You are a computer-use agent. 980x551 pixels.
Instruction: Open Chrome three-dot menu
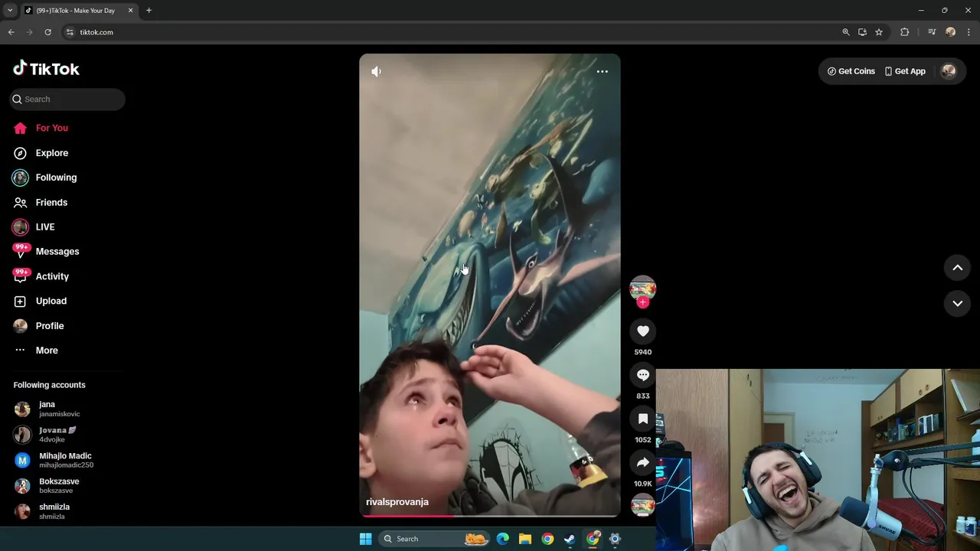point(969,32)
